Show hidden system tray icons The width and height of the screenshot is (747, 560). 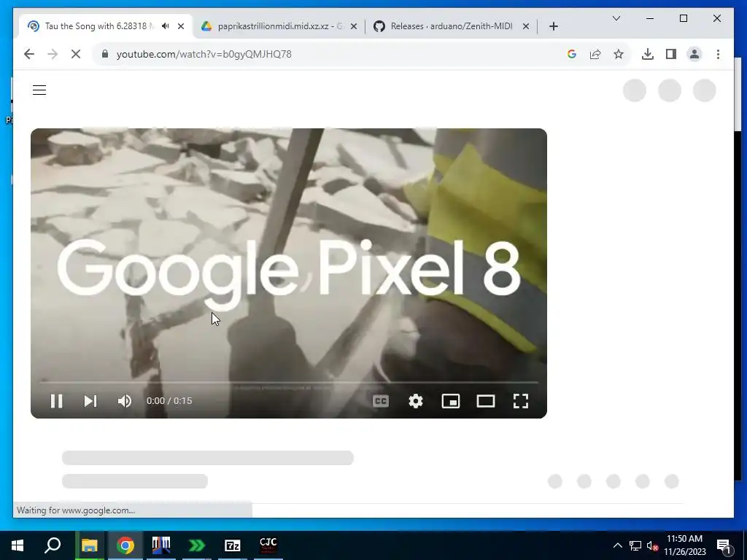617,545
